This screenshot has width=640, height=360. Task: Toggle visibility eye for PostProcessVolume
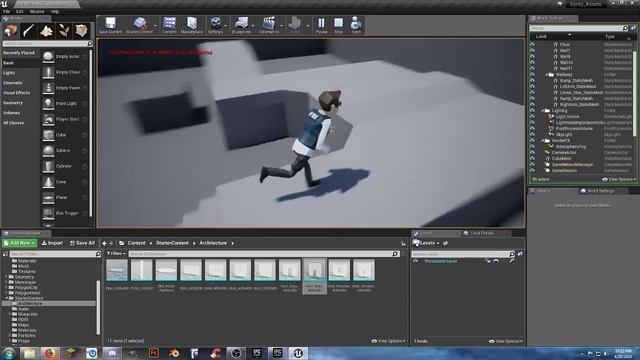pos(533,128)
